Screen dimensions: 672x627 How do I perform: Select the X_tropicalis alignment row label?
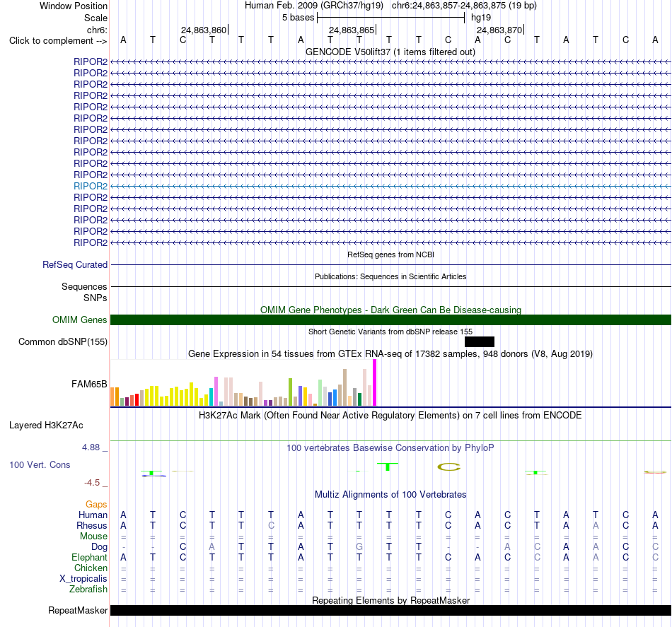point(83,579)
